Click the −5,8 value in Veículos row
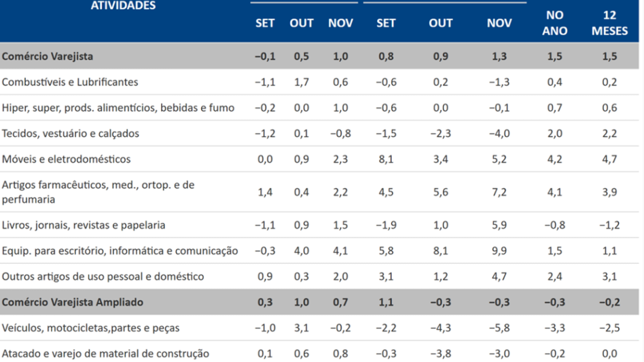The height and width of the screenshot is (362, 644). click(499, 328)
